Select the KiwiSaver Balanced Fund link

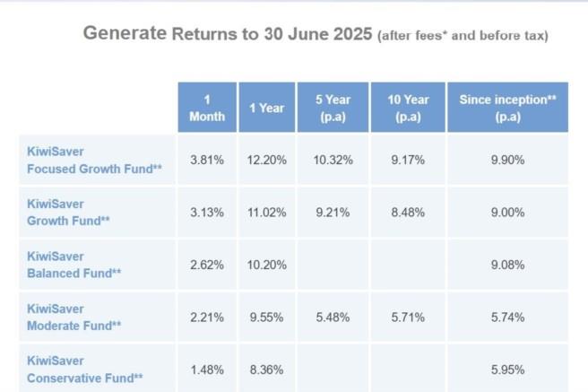68,263
